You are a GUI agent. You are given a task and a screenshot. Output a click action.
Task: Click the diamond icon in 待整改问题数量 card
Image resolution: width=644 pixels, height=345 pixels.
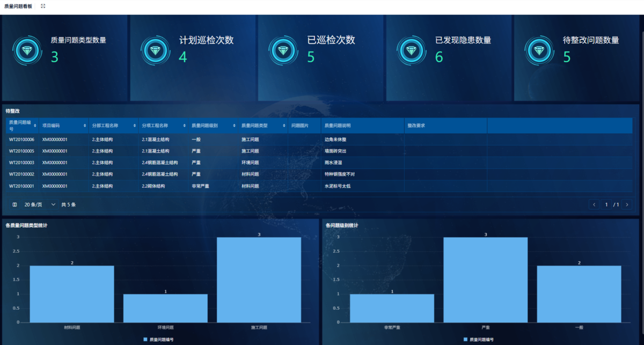(539, 51)
